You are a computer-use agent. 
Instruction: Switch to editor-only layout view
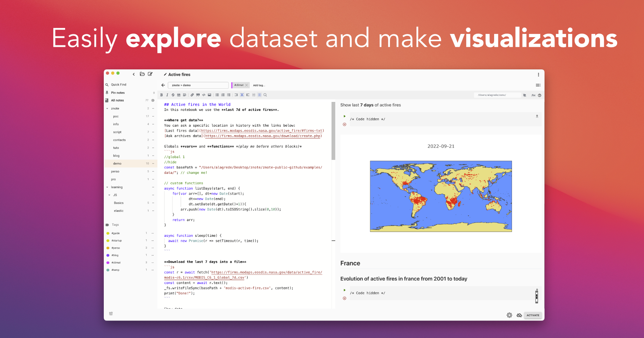point(236,95)
